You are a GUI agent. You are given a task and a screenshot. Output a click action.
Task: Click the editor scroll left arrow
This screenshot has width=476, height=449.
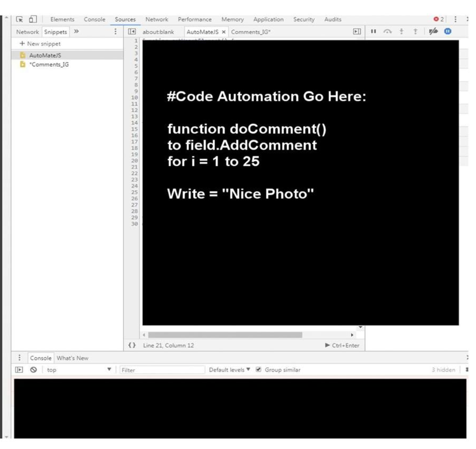[x=144, y=335]
